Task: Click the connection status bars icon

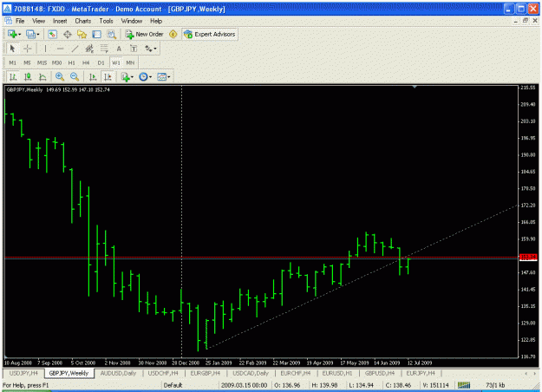Action: click(464, 385)
